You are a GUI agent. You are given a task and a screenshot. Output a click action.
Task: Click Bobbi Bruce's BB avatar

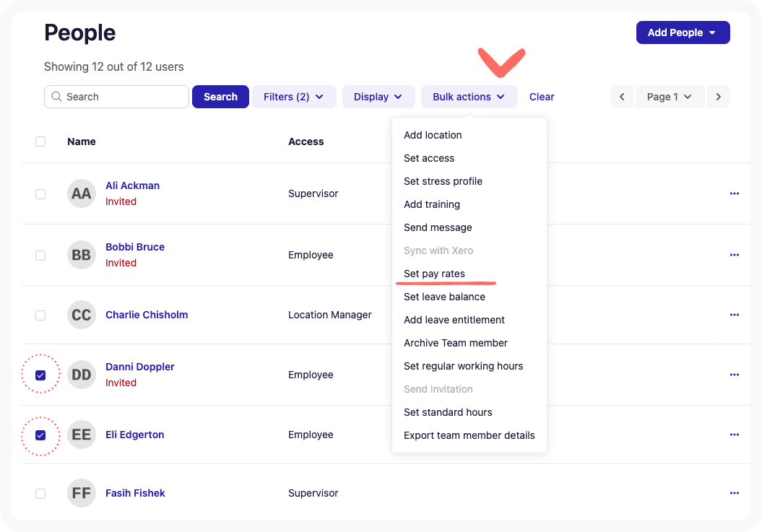(x=82, y=255)
